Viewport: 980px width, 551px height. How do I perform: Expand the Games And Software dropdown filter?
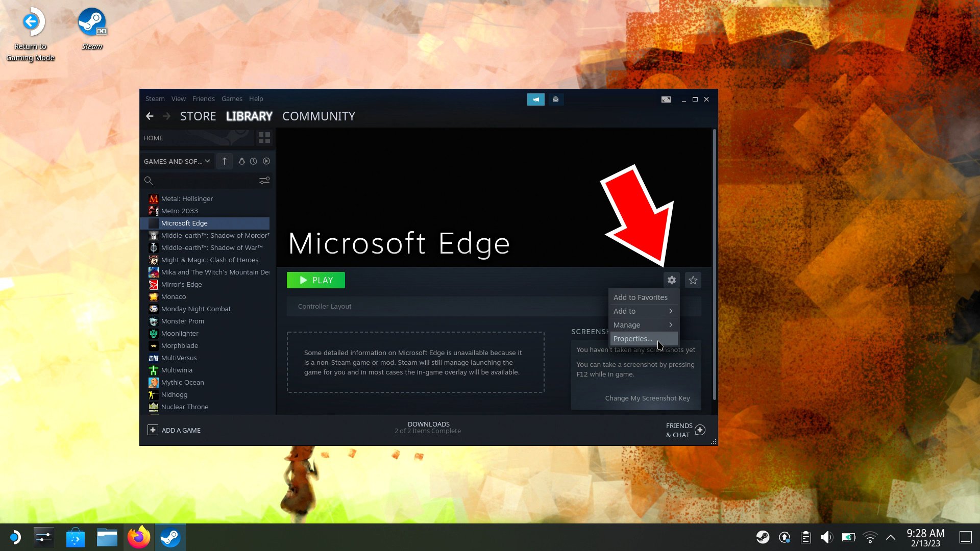click(x=177, y=161)
